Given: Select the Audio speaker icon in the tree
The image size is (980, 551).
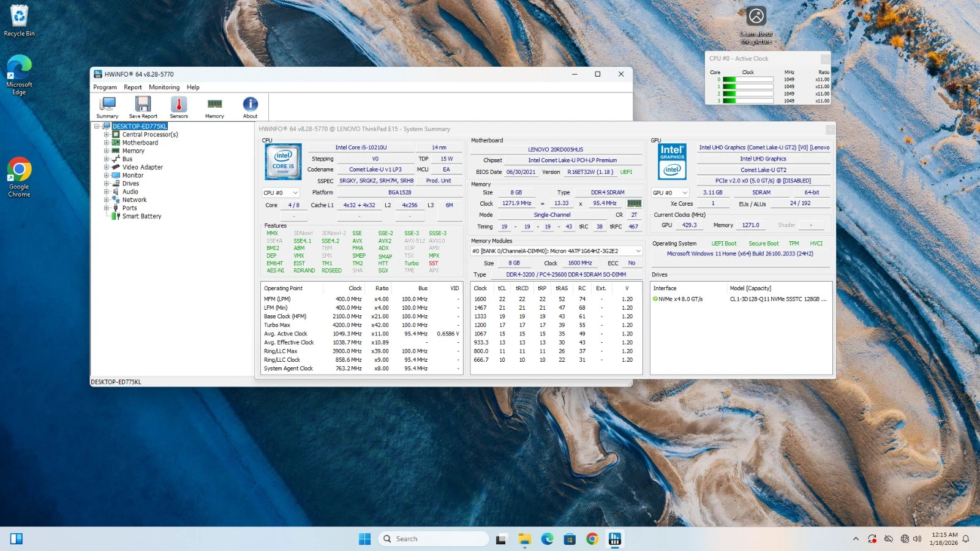Looking at the screenshot, I should [x=116, y=192].
